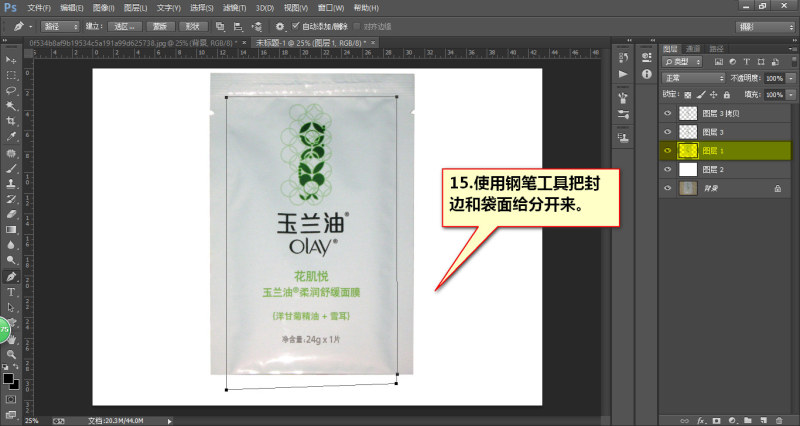800x426 pixels.
Task: Select the Magic Wand tool
Action: pos(11,106)
